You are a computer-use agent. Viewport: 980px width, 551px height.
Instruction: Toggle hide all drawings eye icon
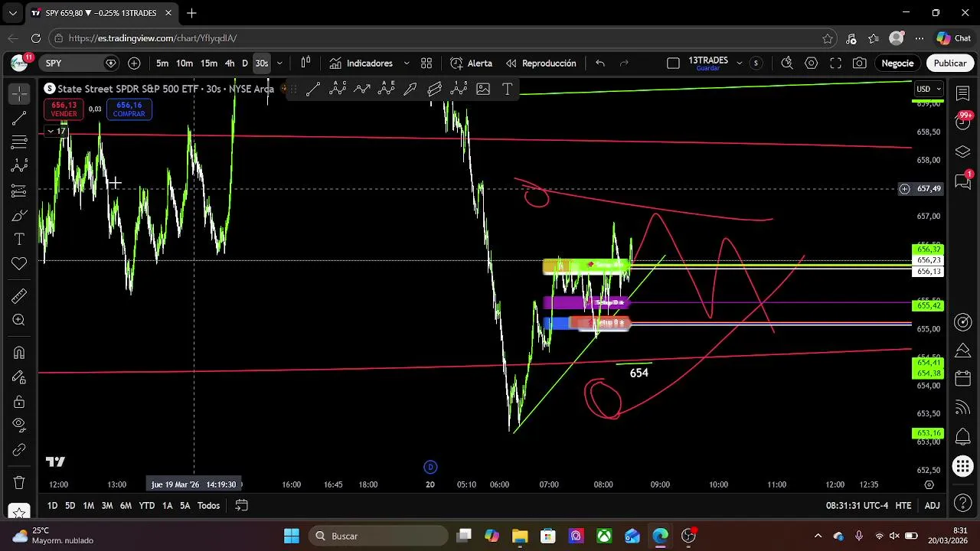click(x=19, y=425)
